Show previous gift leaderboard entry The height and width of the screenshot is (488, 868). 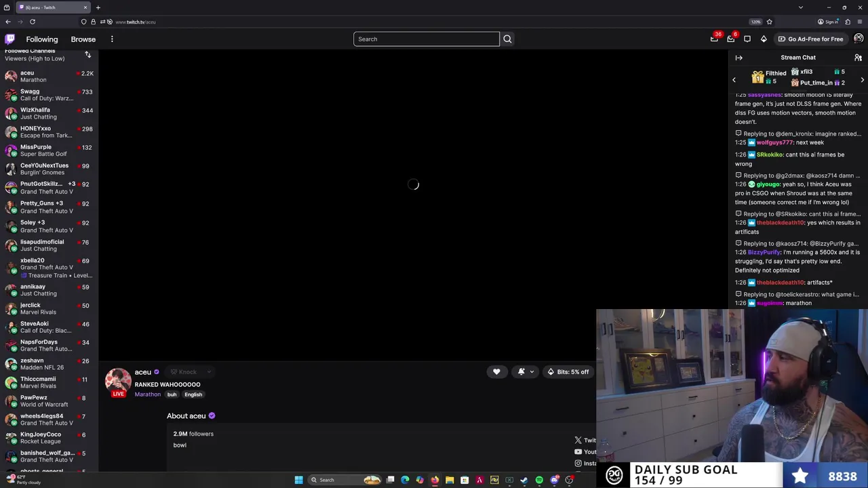(734, 80)
